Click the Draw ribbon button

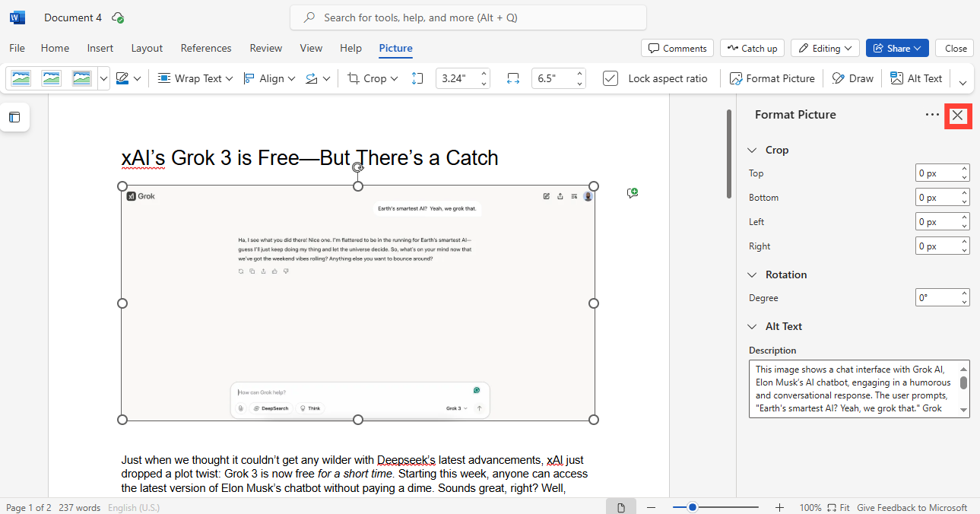tap(852, 78)
